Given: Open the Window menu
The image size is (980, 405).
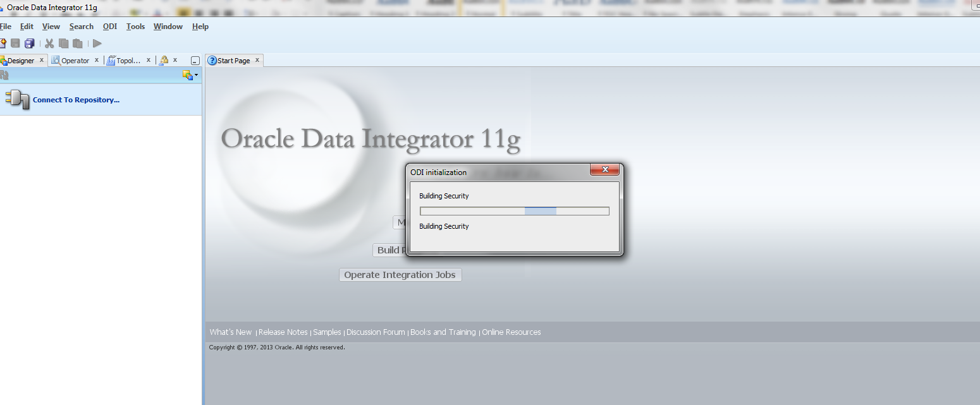Looking at the screenshot, I should click(168, 27).
